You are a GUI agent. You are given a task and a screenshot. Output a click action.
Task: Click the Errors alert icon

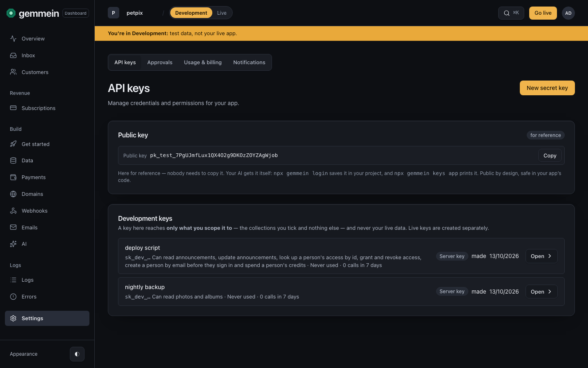coord(13,296)
